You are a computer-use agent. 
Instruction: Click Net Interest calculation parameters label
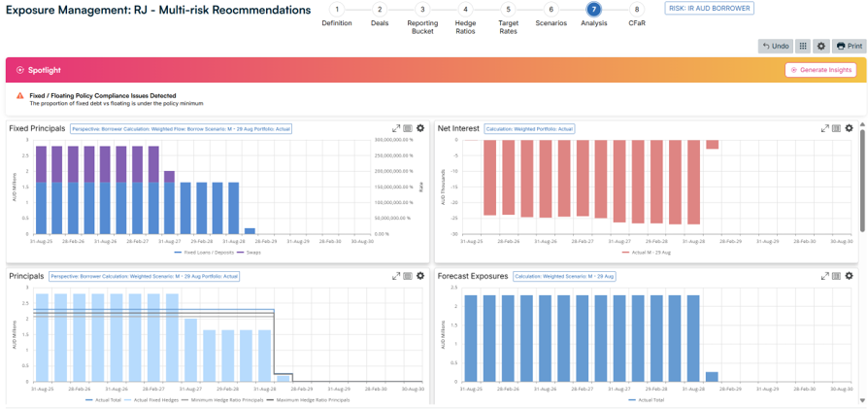(x=530, y=128)
